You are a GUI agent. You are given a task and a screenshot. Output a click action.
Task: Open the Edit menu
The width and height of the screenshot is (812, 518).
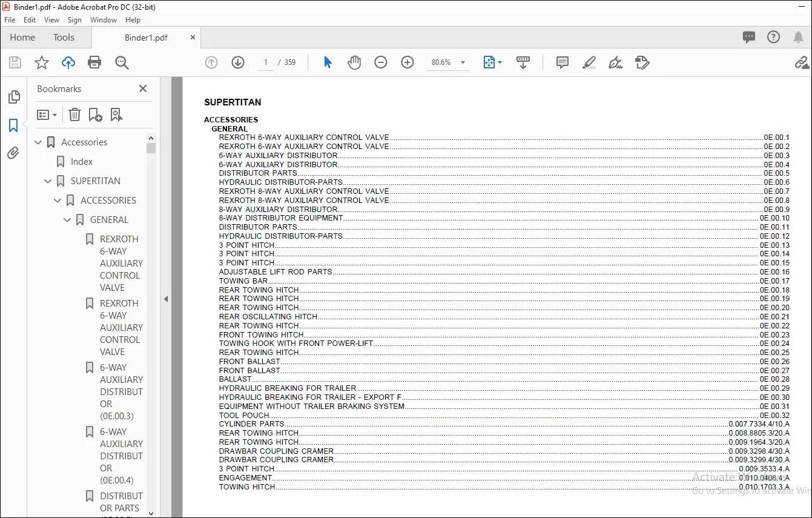pyautogui.click(x=30, y=20)
